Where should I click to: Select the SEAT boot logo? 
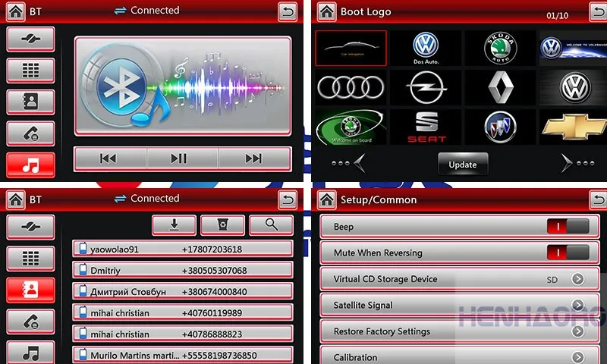(426, 127)
